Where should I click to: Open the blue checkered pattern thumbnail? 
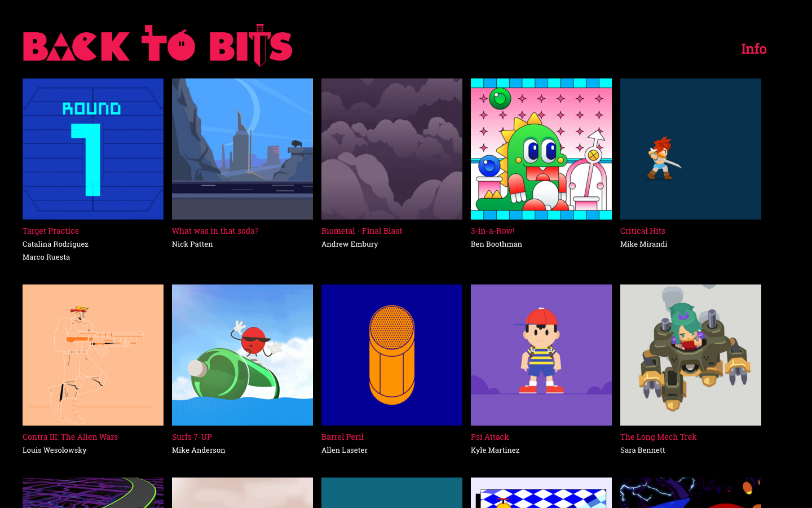[x=541, y=493]
